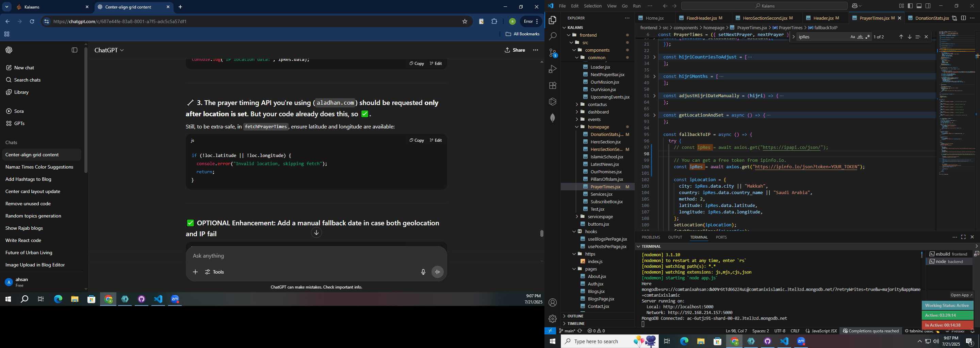This screenshot has height=348, width=980.
Task: Collapse the homepage folder in Explorer
Action: coord(598,127)
